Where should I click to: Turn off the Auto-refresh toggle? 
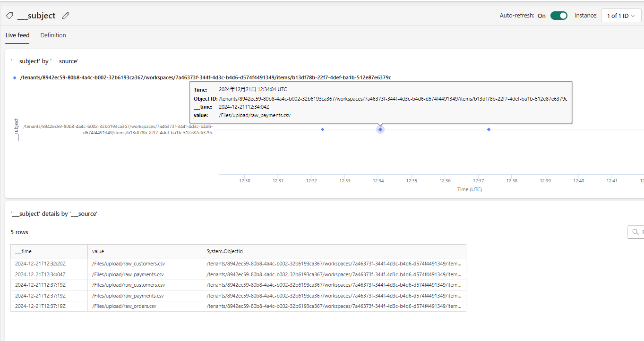pyautogui.click(x=559, y=16)
